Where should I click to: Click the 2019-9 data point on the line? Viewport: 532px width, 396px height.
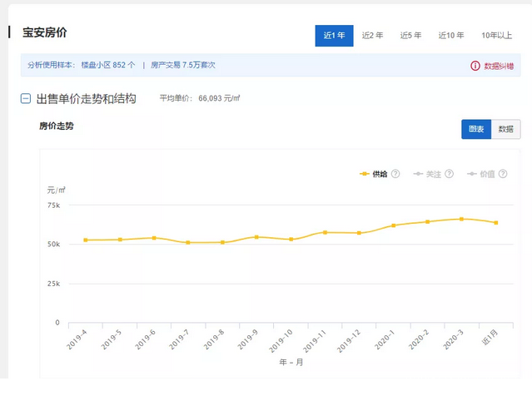click(x=256, y=237)
